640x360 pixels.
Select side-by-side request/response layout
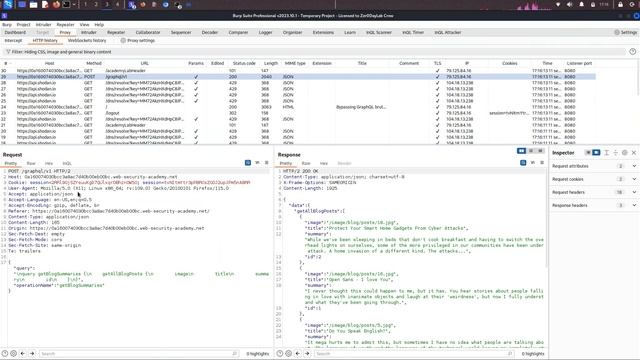521,151
